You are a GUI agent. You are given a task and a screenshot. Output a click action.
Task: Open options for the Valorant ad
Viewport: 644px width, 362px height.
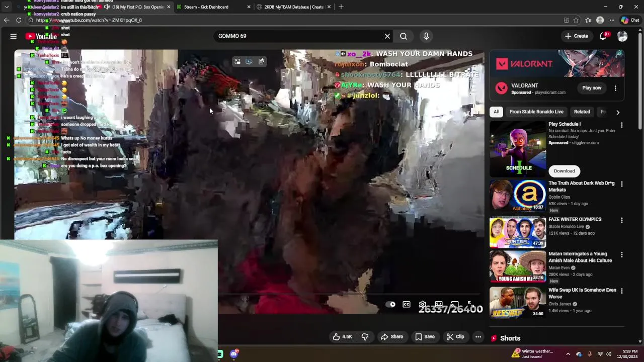point(615,88)
